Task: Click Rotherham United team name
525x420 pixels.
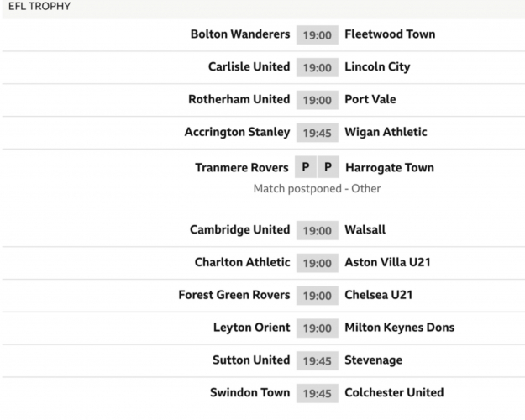Action: click(239, 99)
